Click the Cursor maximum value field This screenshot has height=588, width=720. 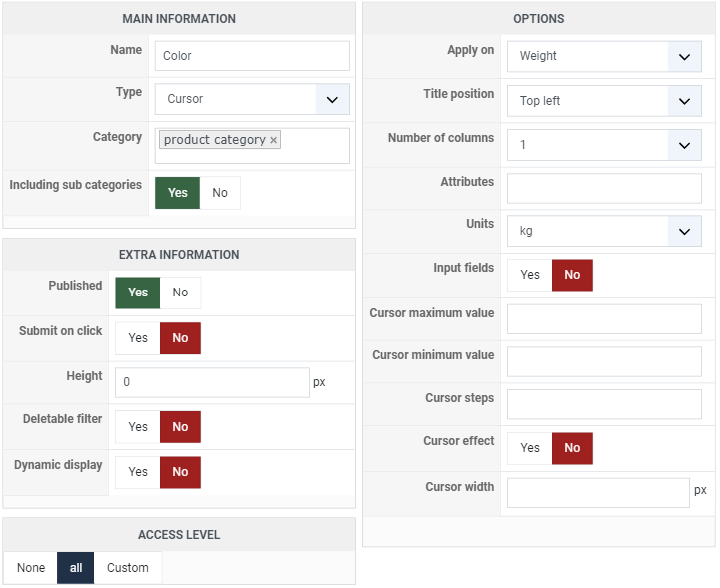click(x=604, y=319)
